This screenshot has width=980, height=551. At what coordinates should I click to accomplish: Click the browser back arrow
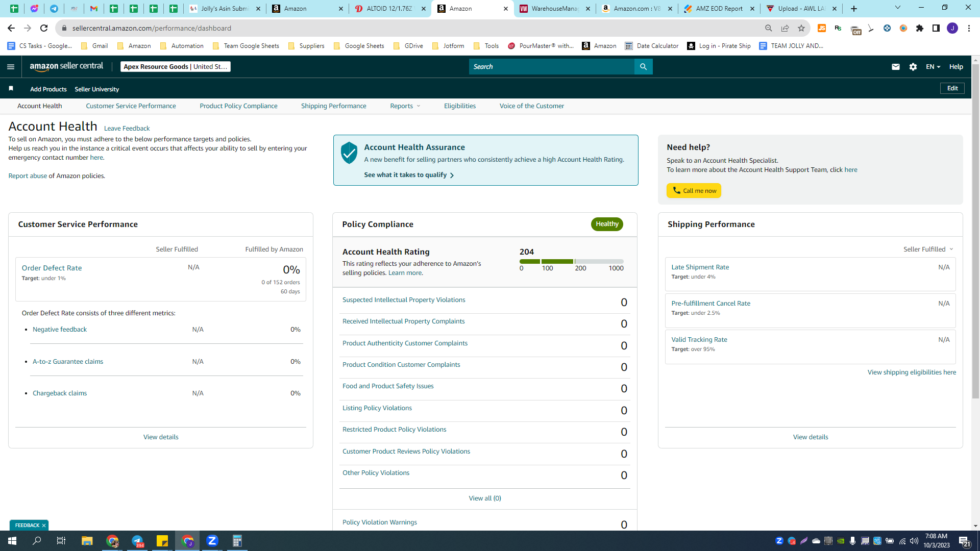[x=11, y=28]
